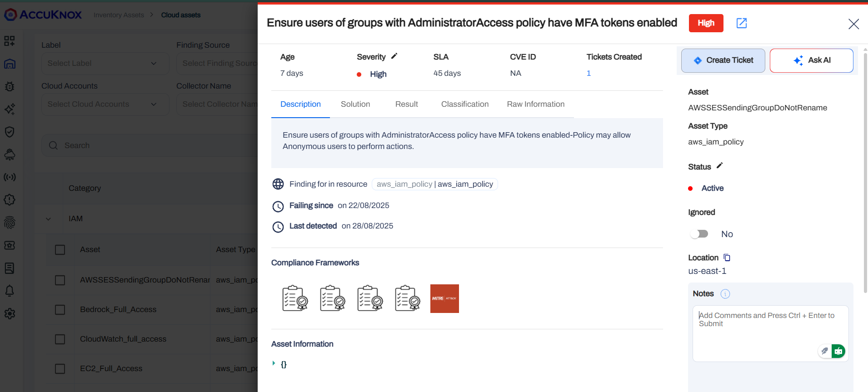
Task: Click the detail panel vertical scrollbar
Action: coord(865,173)
